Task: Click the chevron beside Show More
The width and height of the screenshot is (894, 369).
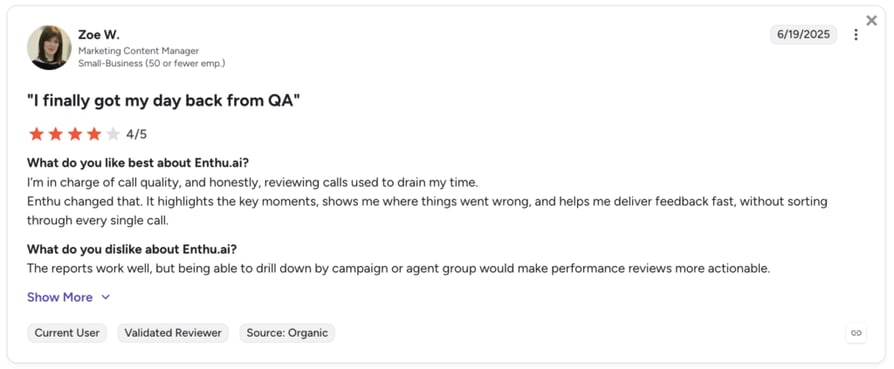Action: pos(105,297)
